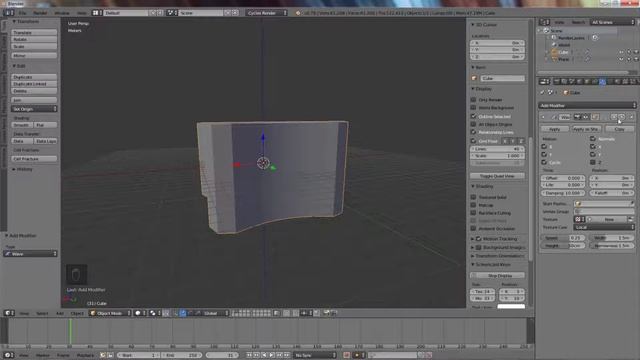Viewport: 640px width, 360px height.
Task: Enable the Only Render checkbox
Action: 473,100
